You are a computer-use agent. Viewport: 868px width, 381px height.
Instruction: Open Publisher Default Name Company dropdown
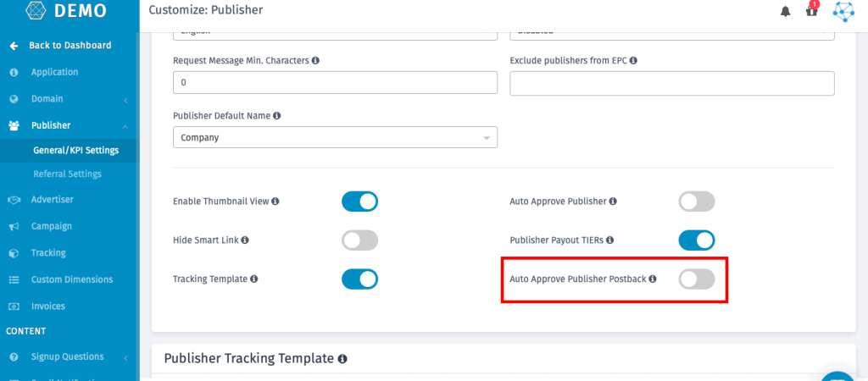click(335, 138)
